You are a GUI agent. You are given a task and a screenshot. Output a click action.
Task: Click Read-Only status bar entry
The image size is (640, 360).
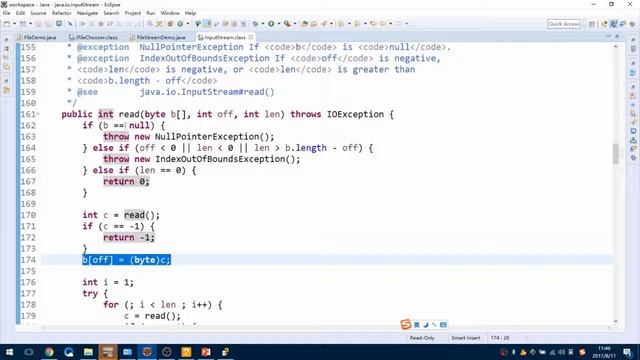pyautogui.click(x=422, y=338)
